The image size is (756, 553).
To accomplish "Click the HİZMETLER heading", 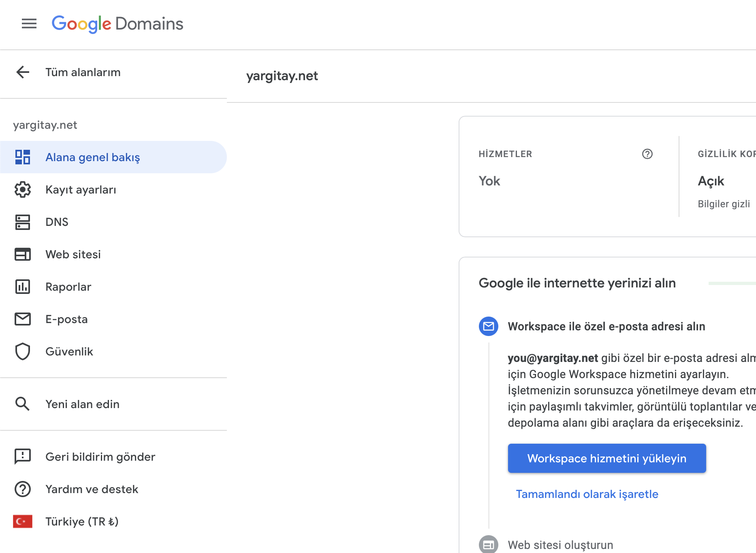I will click(505, 154).
